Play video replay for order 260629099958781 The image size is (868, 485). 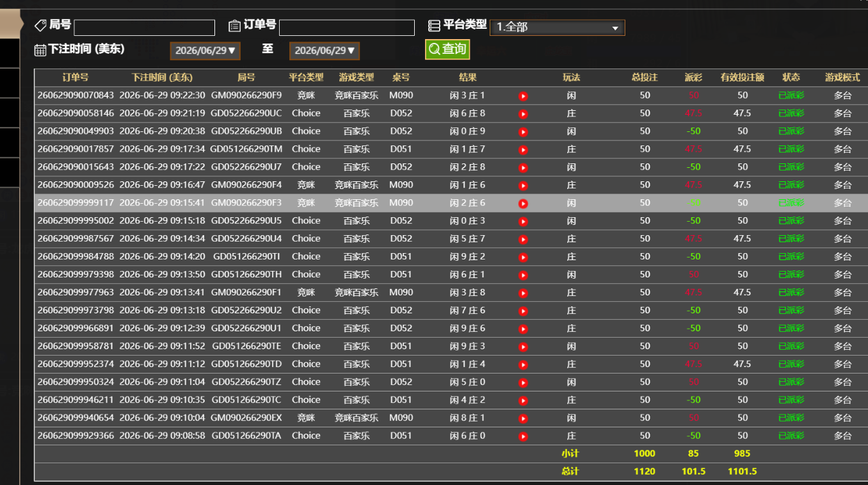coord(523,347)
